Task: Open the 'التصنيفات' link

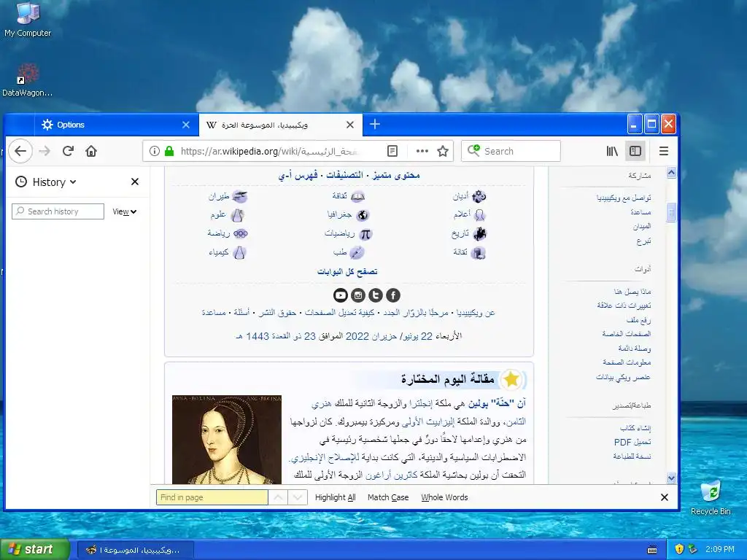Action: tap(344, 175)
